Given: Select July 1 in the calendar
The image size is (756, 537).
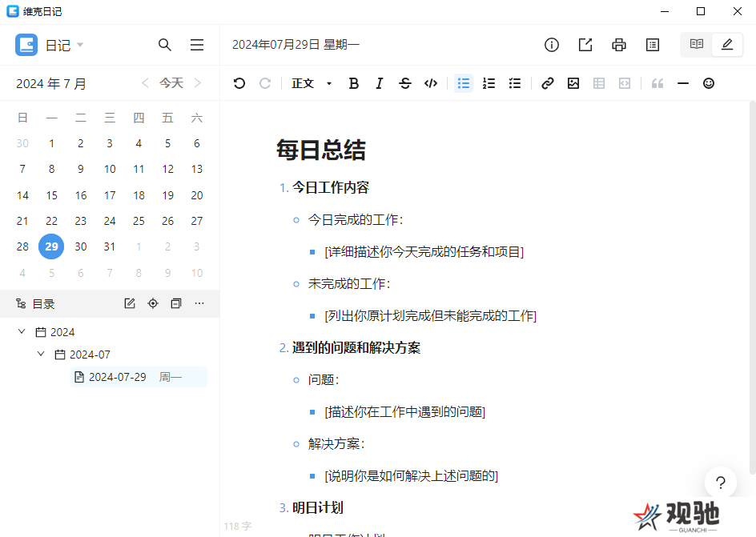Looking at the screenshot, I should pyautogui.click(x=51, y=143).
